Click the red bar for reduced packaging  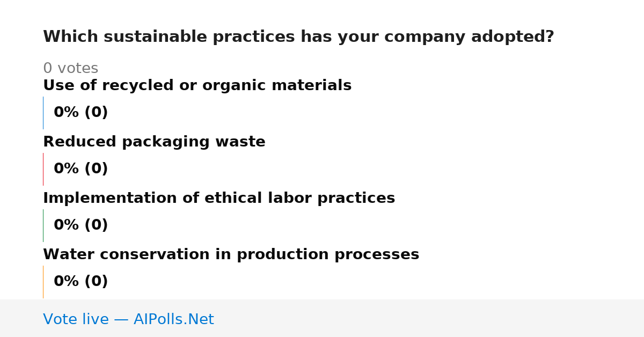(43, 169)
